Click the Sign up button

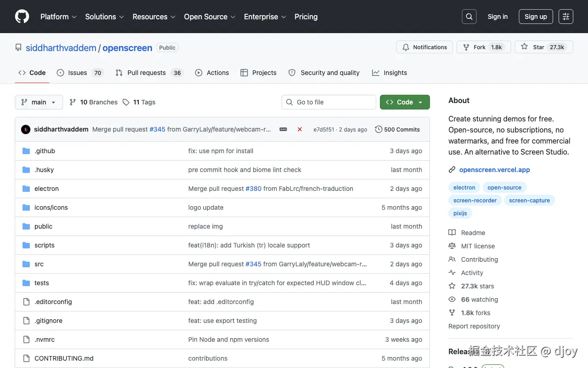pos(536,17)
